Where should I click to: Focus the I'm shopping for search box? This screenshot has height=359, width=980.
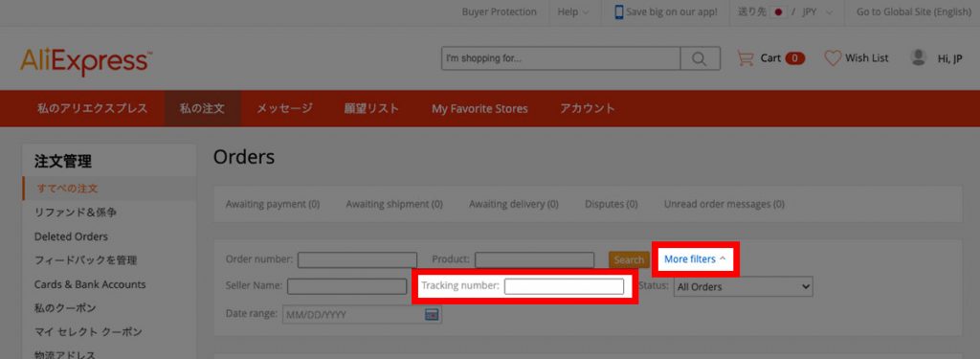[x=561, y=58]
